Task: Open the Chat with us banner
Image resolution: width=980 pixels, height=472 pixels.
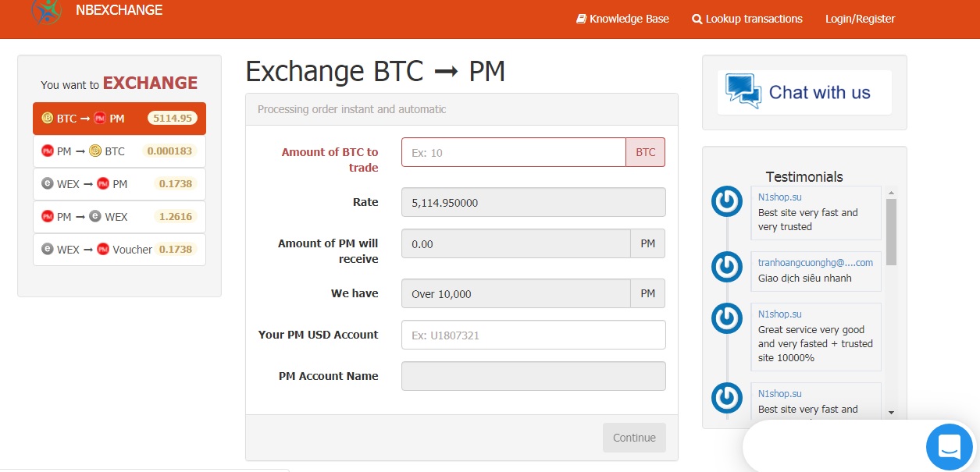Action: pos(804,93)
